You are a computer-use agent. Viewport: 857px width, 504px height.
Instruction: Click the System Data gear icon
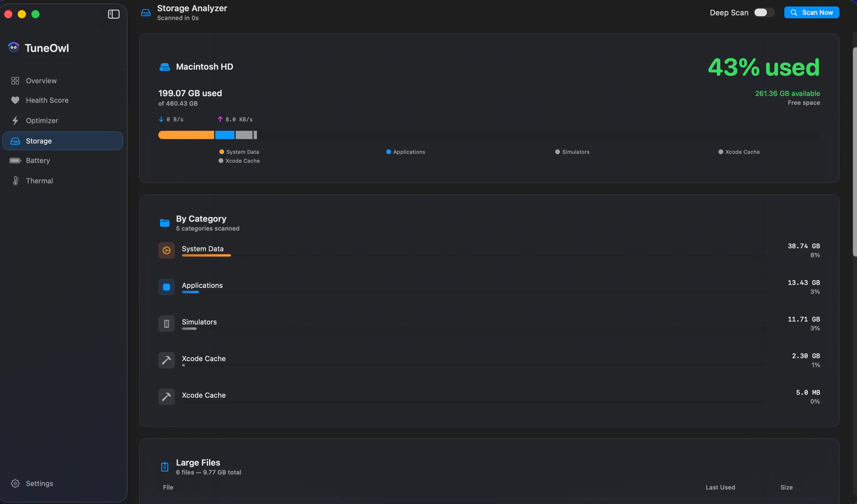click(166, 250)
